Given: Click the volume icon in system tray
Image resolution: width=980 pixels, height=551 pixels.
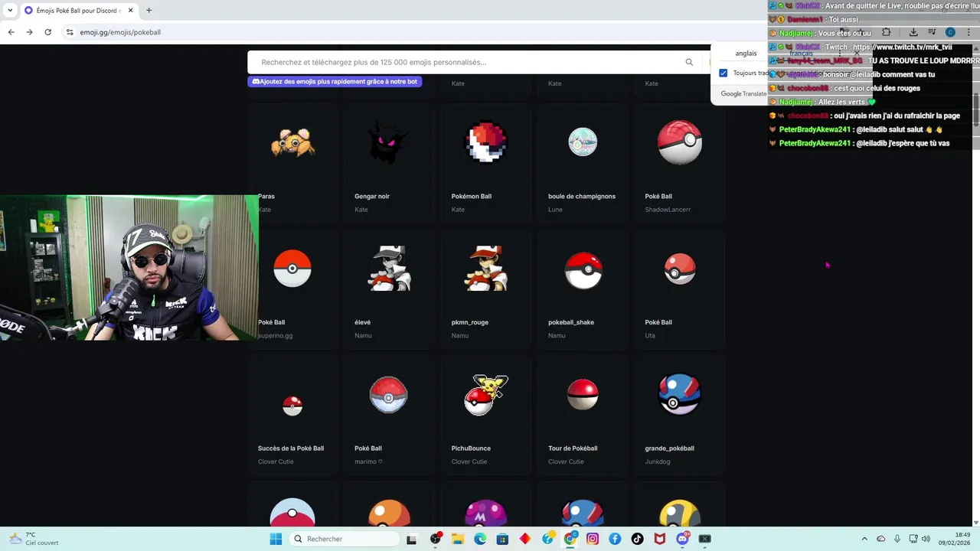Looking at the screenshot, I should point(926,539).
